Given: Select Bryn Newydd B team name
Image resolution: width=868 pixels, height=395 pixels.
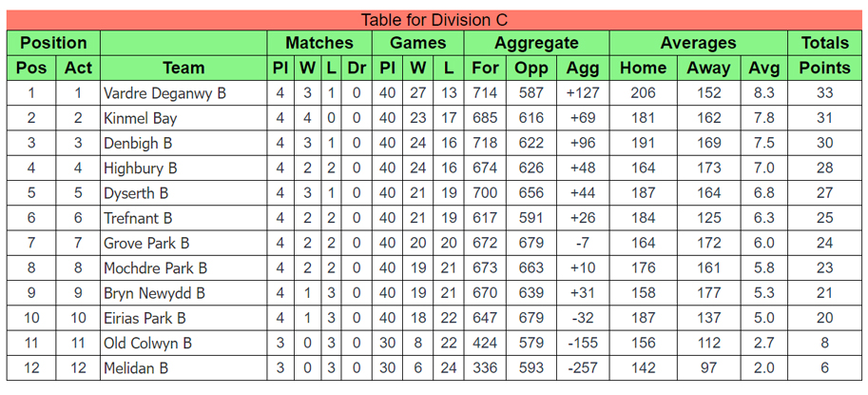Looking at the screenshot, I should pos(154,292).
